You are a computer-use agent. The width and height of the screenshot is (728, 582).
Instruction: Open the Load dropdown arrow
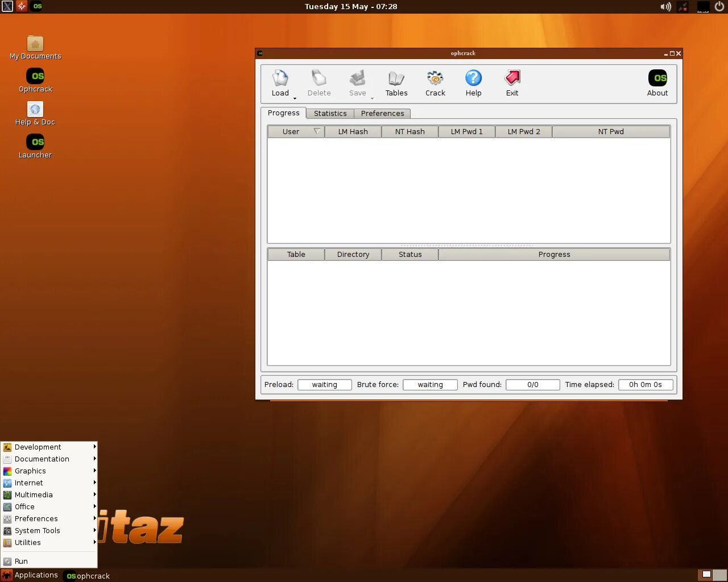[x=295, y=98]
